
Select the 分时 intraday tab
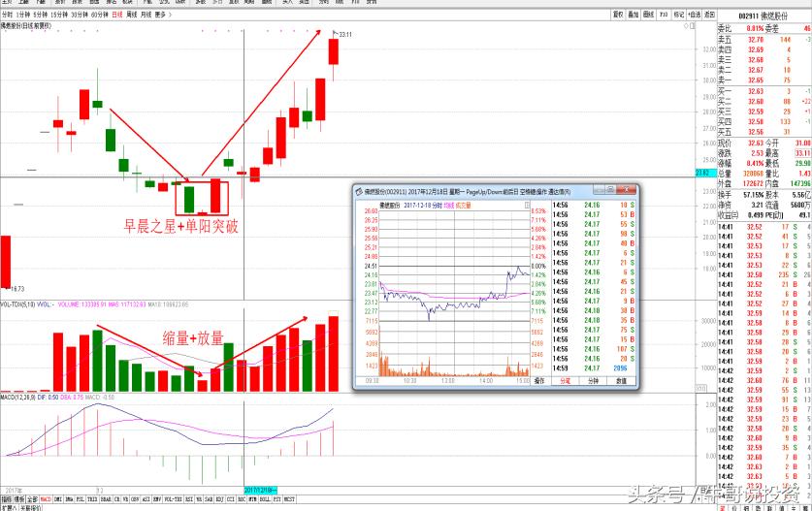point(7,15)
